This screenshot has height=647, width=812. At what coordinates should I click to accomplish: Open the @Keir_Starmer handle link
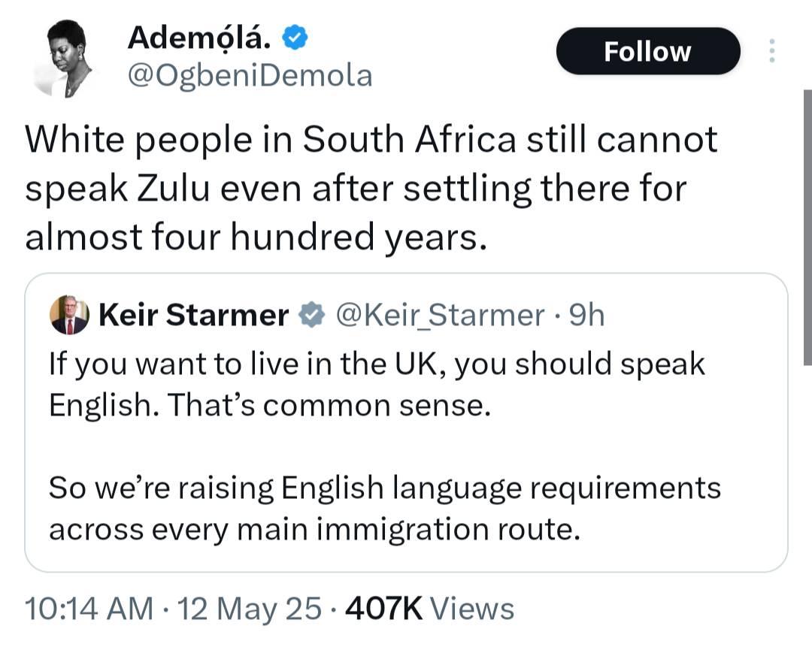tap(440, 315)
